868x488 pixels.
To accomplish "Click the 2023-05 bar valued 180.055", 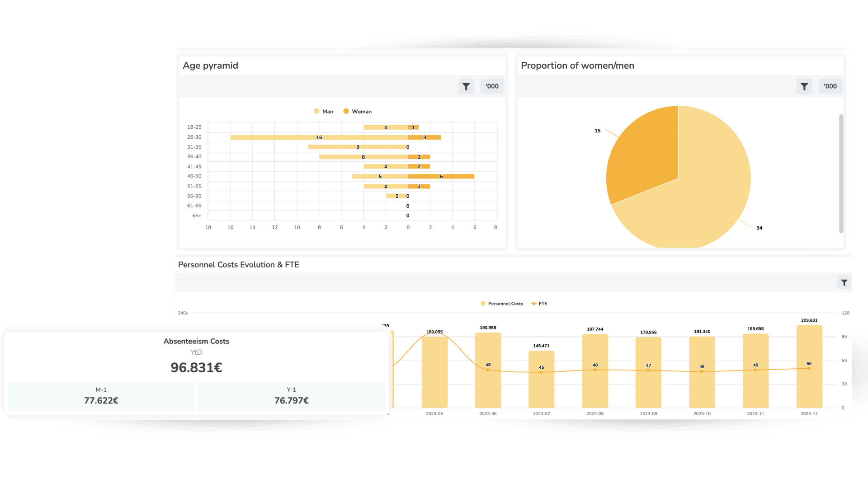I will point(434,372).
